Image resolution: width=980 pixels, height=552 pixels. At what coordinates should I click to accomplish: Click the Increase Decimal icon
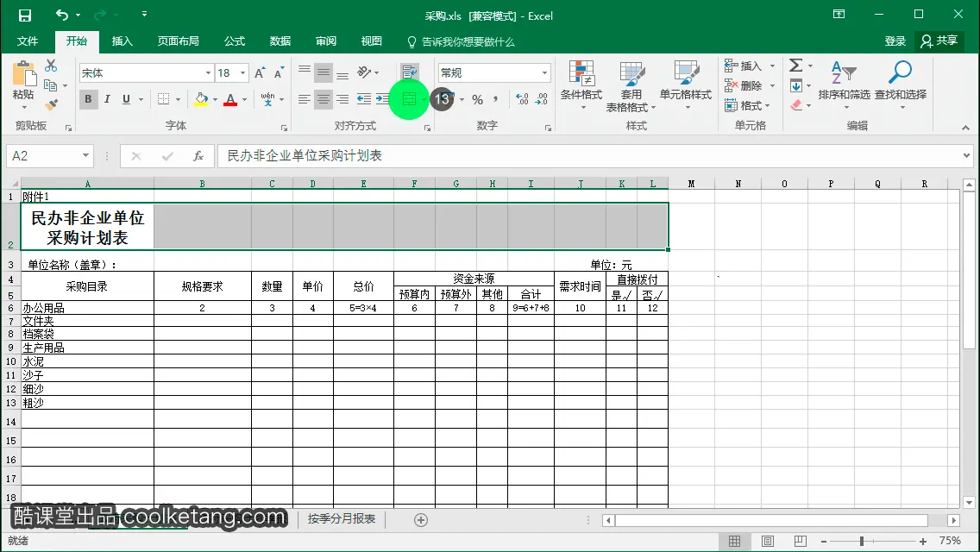pos(522,99)
